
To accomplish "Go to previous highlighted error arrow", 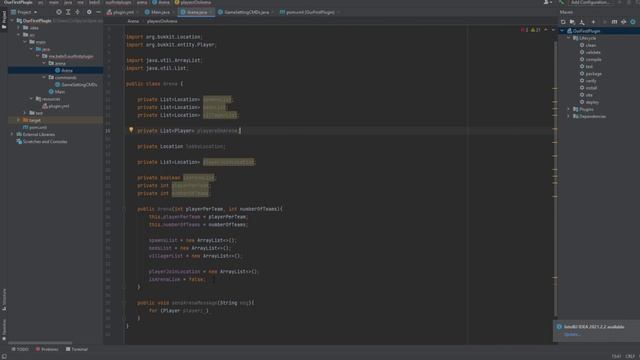I will [546, 30].
